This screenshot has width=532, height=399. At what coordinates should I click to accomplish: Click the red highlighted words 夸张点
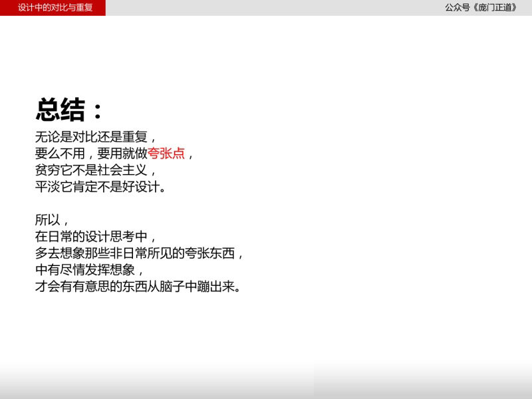166,154
